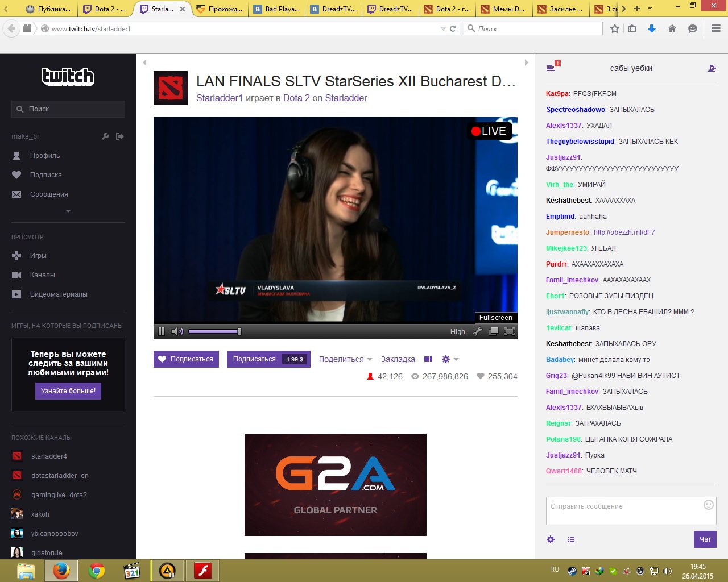Switch to the Bad Playa browser tab
This screenshot has height=582, width=728.
277,9
